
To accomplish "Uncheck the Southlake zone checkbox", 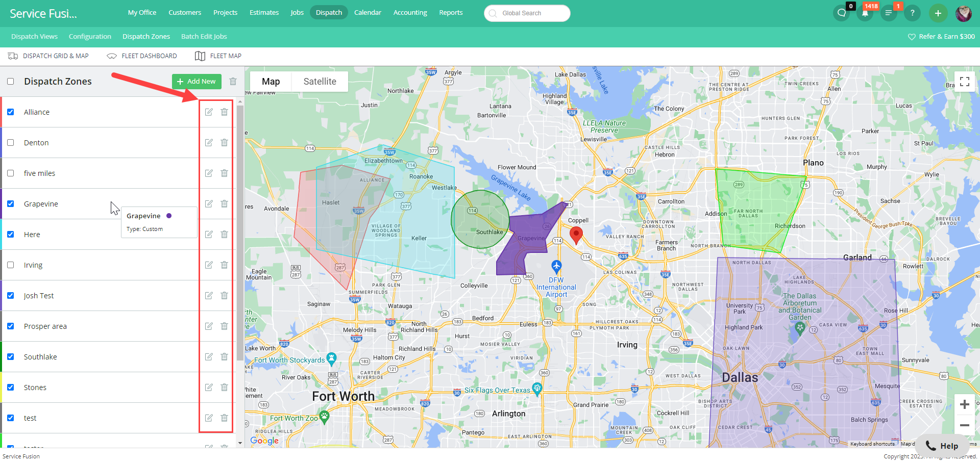I will (x=11, y=357).
